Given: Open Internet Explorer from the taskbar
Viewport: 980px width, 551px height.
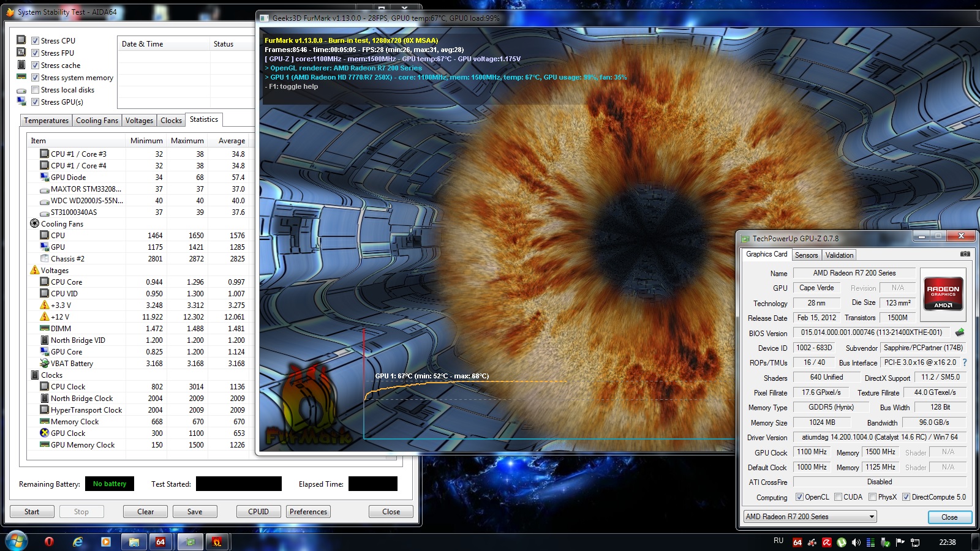Looking at the screenshot, I should coord(78,542).
